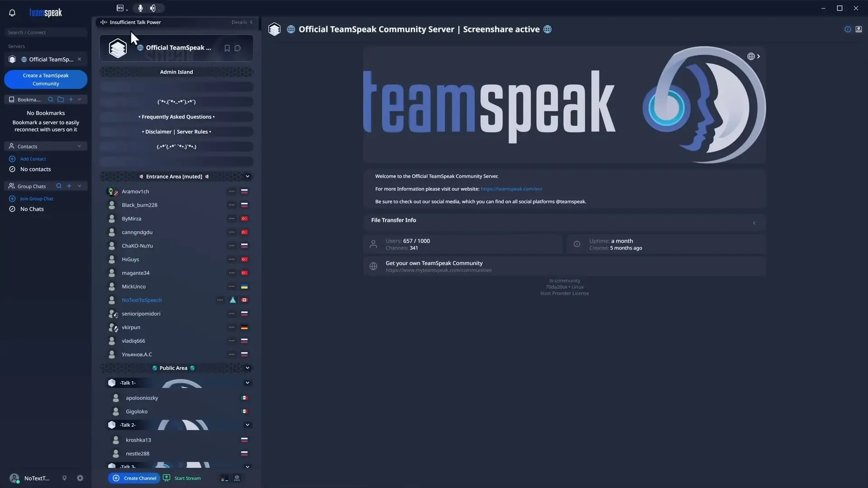Bookmark the Official TeamSpeak server

(x=227, y=48)
